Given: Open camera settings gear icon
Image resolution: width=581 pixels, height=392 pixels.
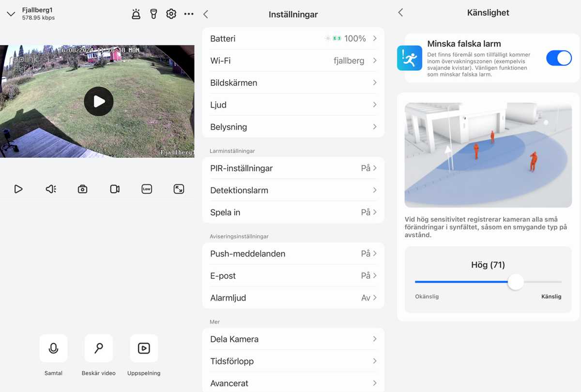Looking at the screenshot, I should [171, 14].
